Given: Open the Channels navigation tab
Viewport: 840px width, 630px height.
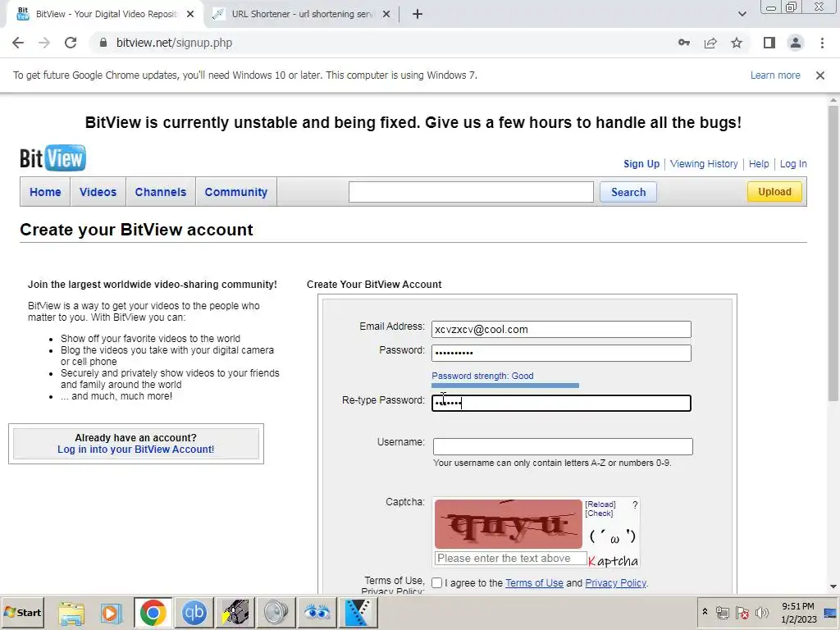Looking at the screenshot, I should pos(161,192).
